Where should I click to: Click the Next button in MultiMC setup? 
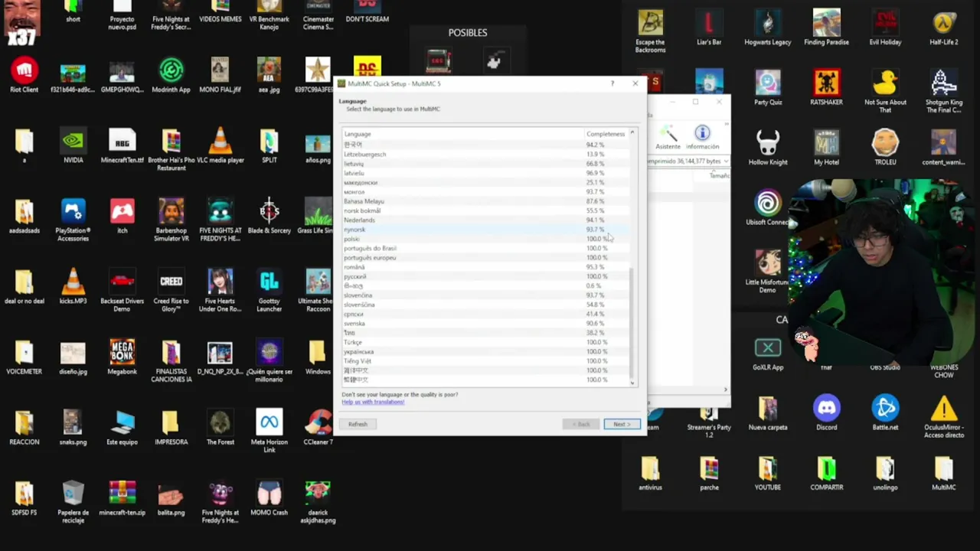(622, 424)
